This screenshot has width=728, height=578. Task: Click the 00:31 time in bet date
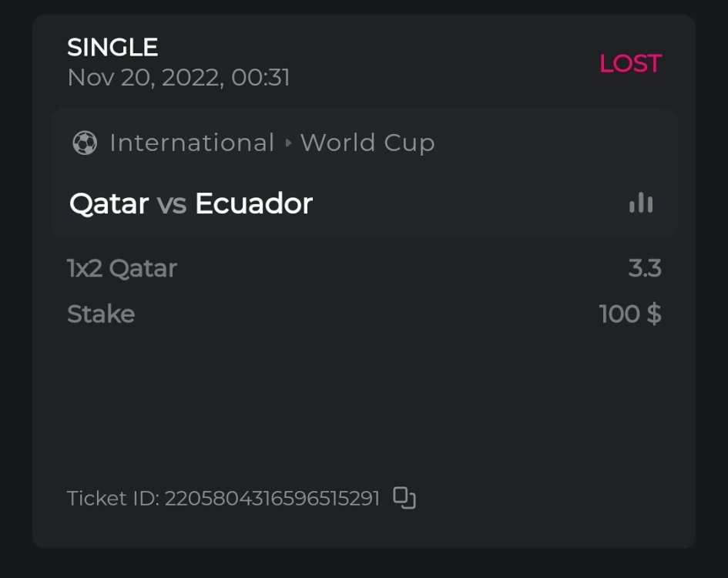(x=260, y=78)
